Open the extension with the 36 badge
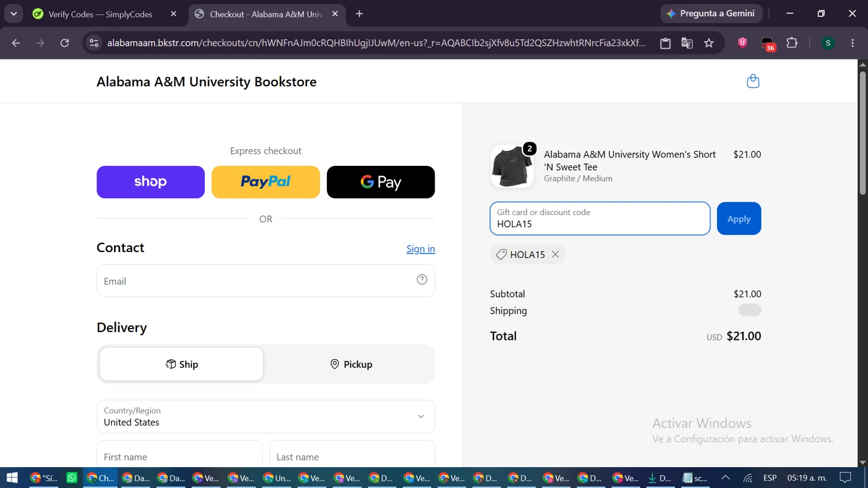Viewport: 868px width, 488px height. point(768,44)
